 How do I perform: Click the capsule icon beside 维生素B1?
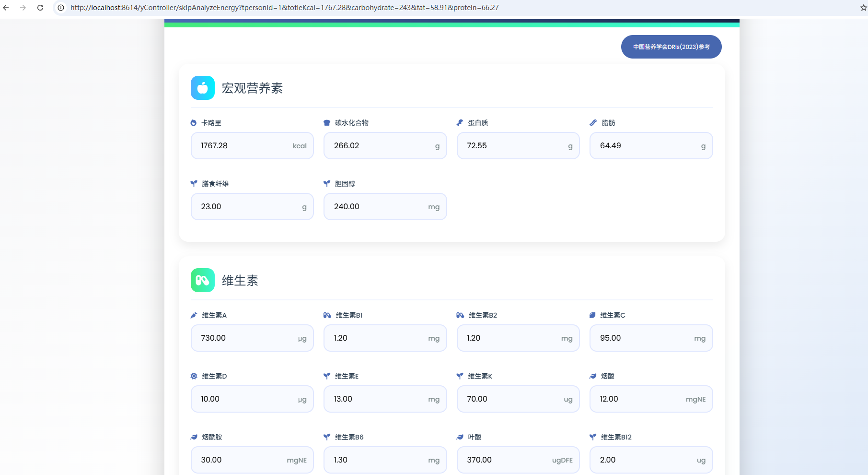tap(327, 315)
